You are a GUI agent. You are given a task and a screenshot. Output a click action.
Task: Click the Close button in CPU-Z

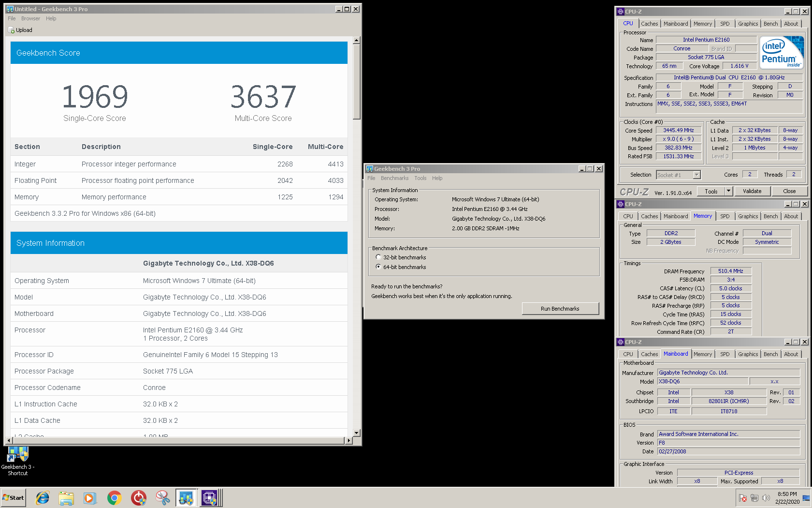coord(789,191)
